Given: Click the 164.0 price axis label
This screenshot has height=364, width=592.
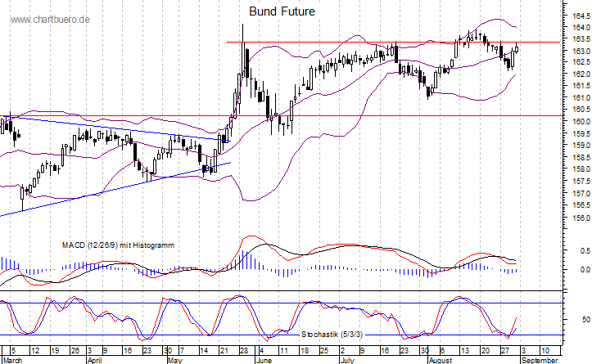Looking at the screenshot, I should (x=581, y=28).
